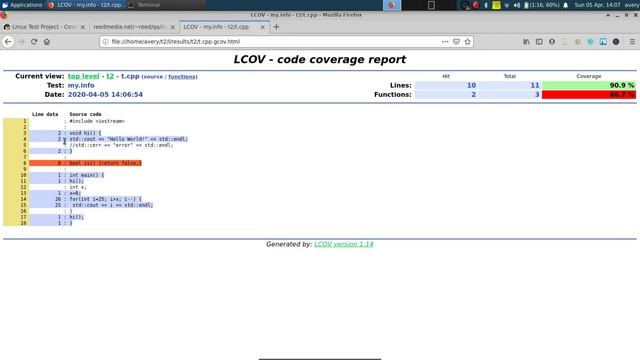
Task: Open the Firefox hamburger menu
Action: point(632,42)
